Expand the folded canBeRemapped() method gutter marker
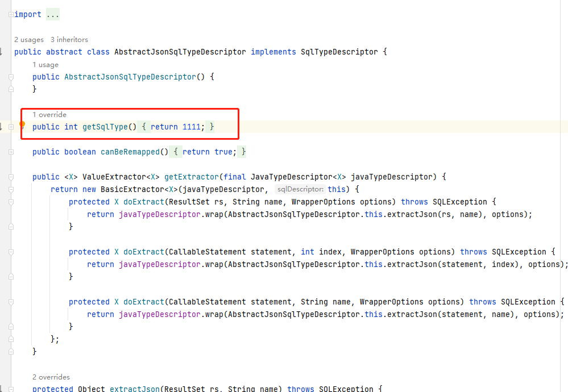Image resolution: width=568 pixels, height=392 pixels. (x=11, y=152)
